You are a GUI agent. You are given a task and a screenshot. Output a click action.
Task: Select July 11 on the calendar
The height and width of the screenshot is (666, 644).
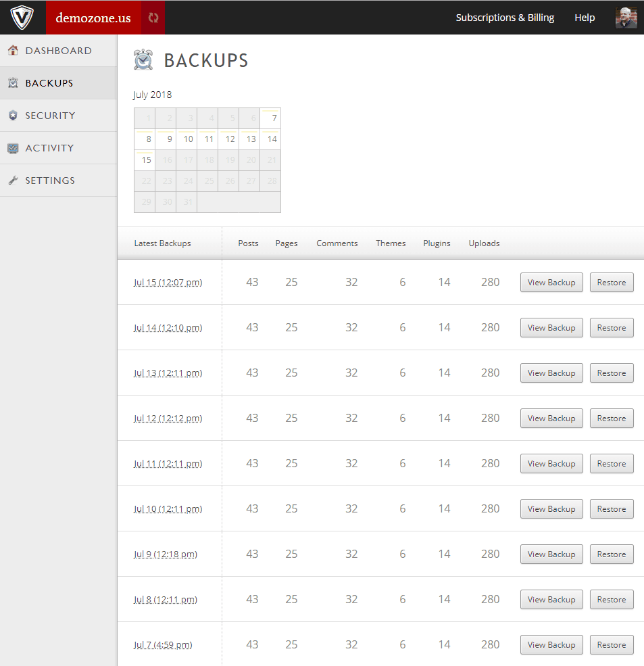(208, 139)
